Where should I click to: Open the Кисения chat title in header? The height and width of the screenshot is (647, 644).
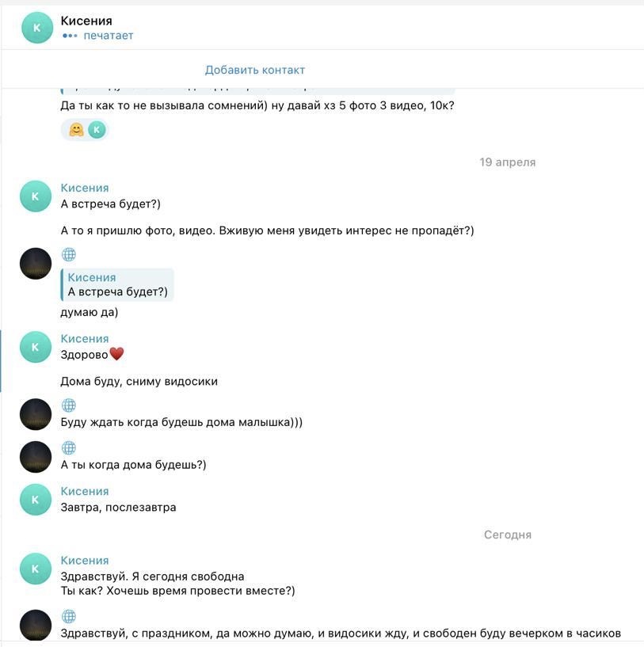click(86, 21)
